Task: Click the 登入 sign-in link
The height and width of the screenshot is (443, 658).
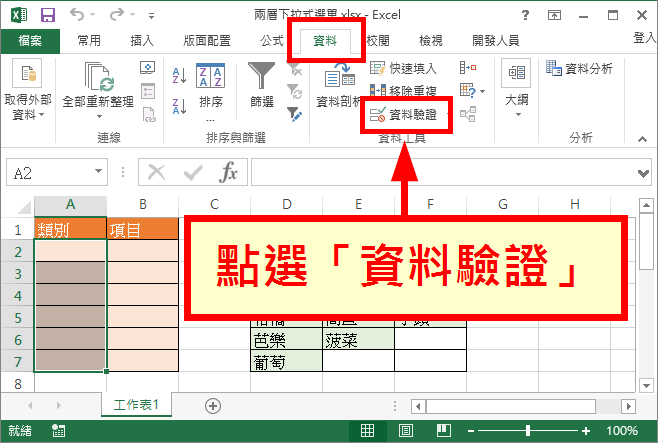Action: pos(645,38)
